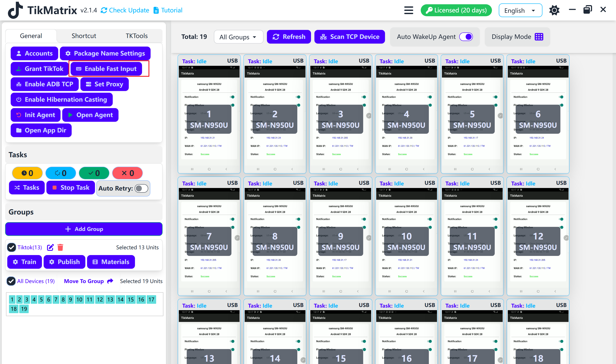Image resolution: width=616 pixels, height=364 pixels.
Task: Toggle Notification switch on device 16
Action: (x=429, y=341)
